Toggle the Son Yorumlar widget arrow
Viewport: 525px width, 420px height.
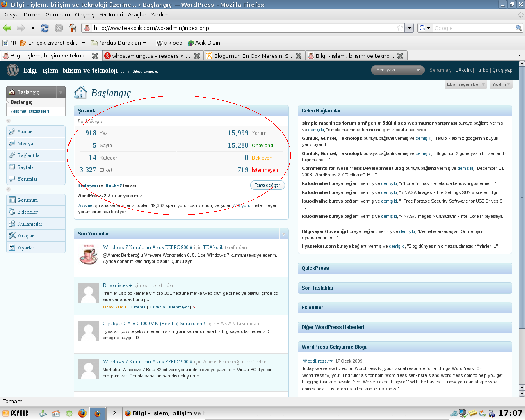point(283,234)
